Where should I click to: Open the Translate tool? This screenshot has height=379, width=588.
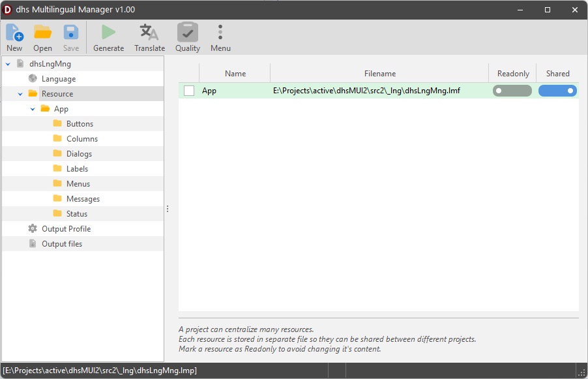click(x=149, y=33)
